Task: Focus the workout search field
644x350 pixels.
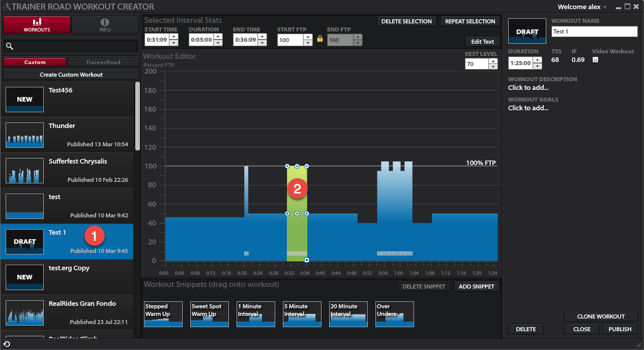Action: tap(71, 46)
